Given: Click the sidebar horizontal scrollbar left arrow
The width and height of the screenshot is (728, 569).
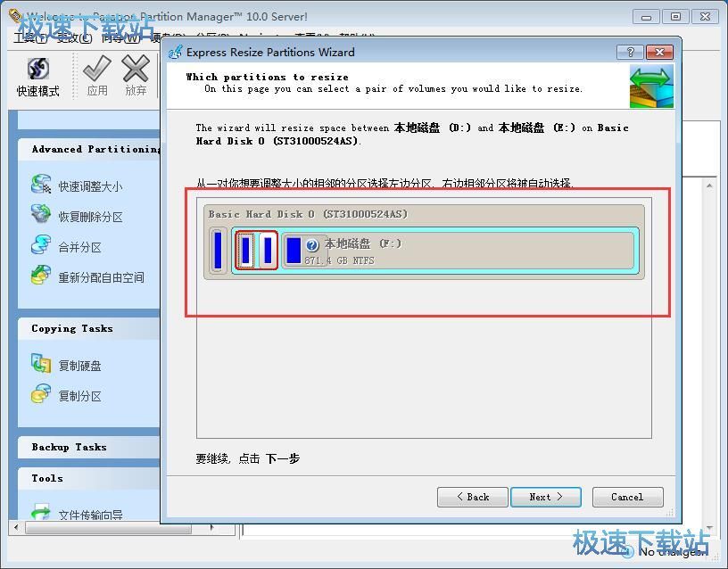Looking at the screenshot, I should point(16,527).
